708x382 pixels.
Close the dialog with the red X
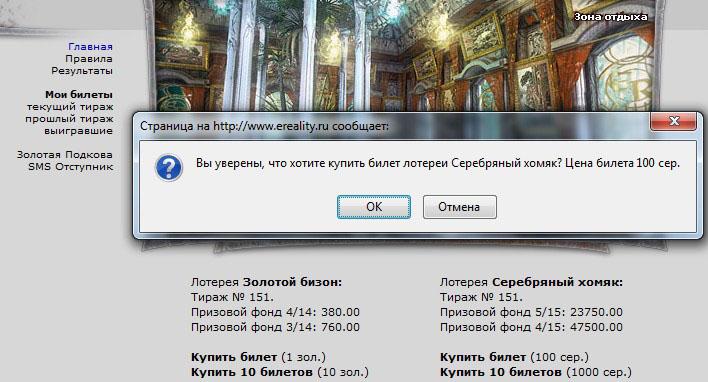(x=674, y=121)
